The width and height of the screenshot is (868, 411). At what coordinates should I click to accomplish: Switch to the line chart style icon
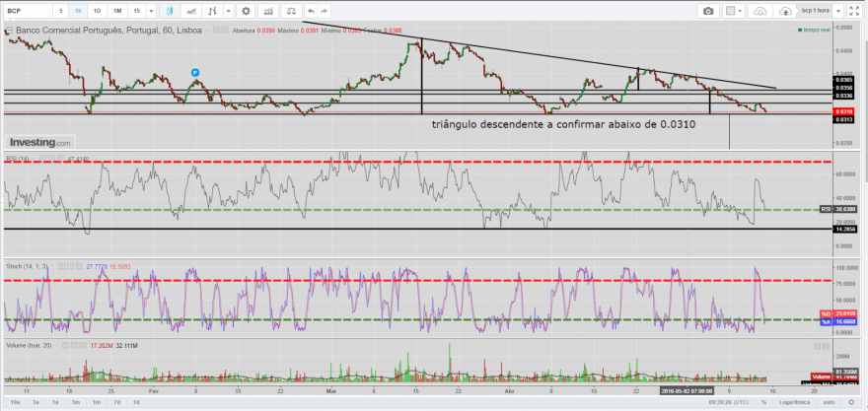pyautogui.click(x=191, y=11)
